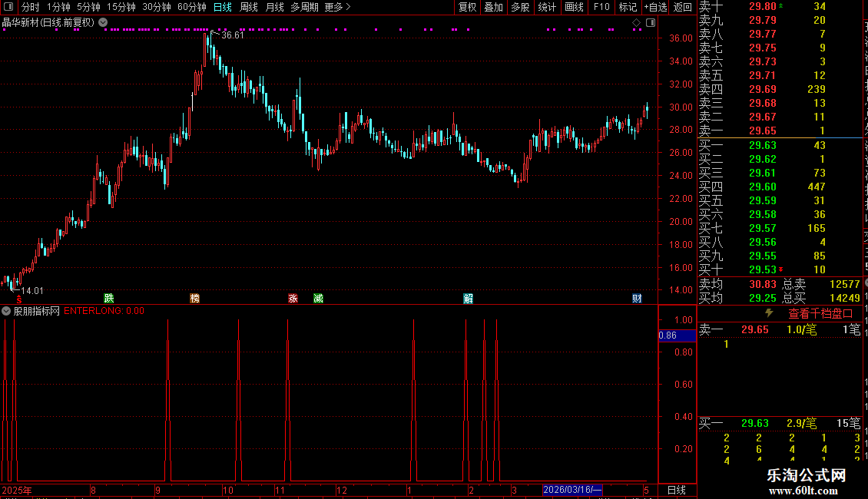Open the 统计 statistics tool
Viewport: 868px width, 499px height.
click(547, 7)
